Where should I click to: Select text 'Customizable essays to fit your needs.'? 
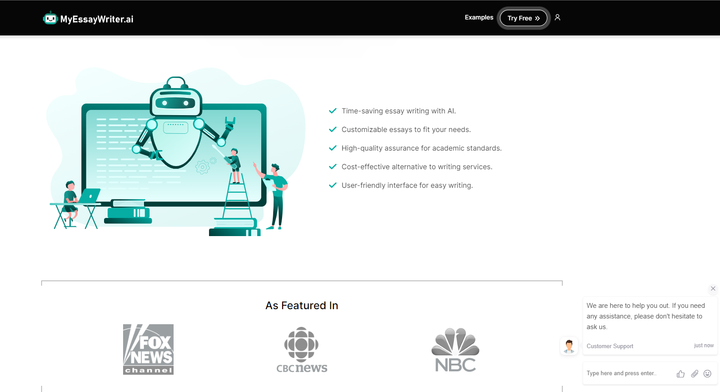click(x=406, y=129)
